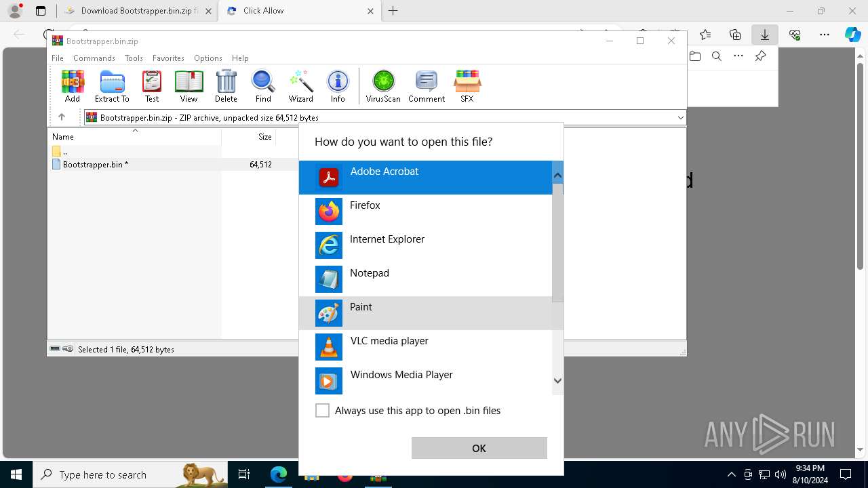The width and height of the screenshot is (868, 488).
Task: Switch to the Click Allow tab
Action: pos(301,11)
